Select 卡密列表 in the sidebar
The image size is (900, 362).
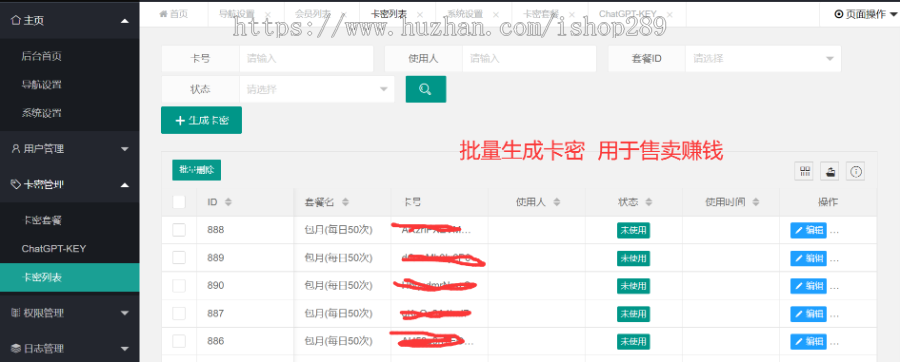(69, 278)
